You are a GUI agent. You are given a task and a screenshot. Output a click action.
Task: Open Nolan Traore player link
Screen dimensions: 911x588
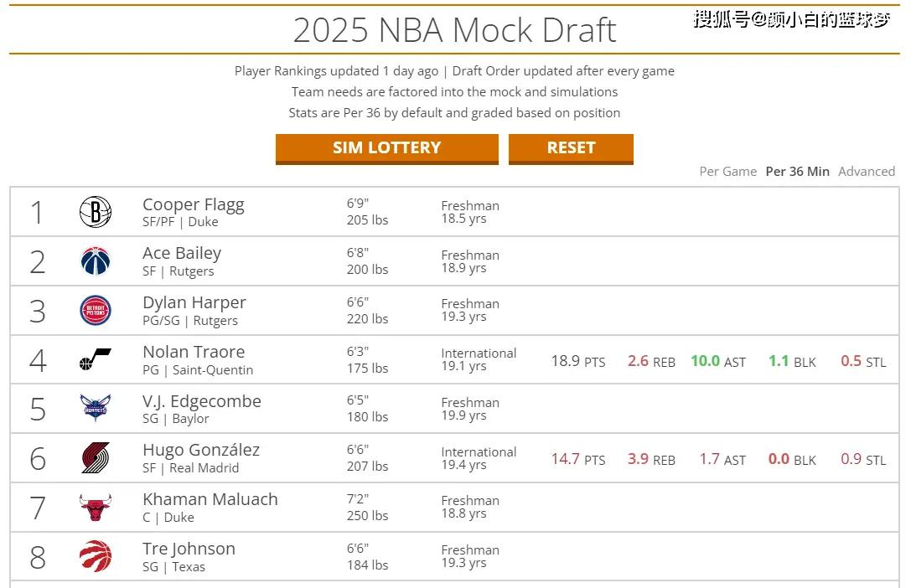pyautogui.click(x=194, y=352)
